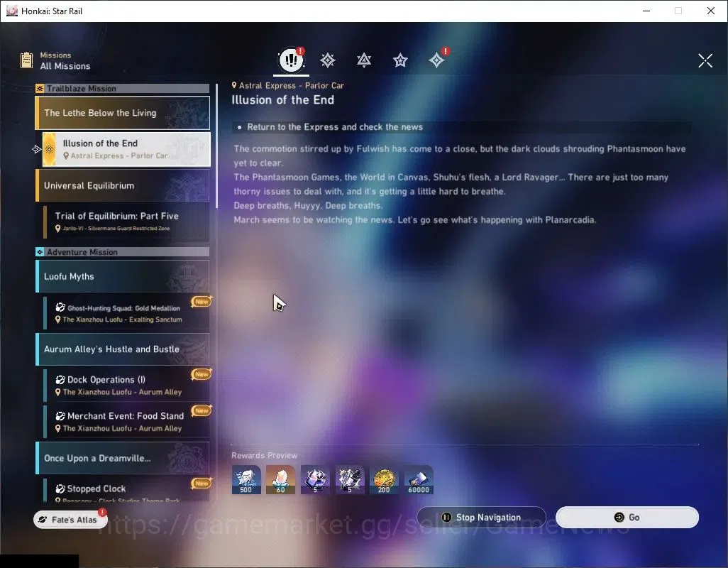Viewport: 728px width, 568px height.
Task: Collapse the Once Upon a Dreamville chapter
Action: (x=123, y=459)
